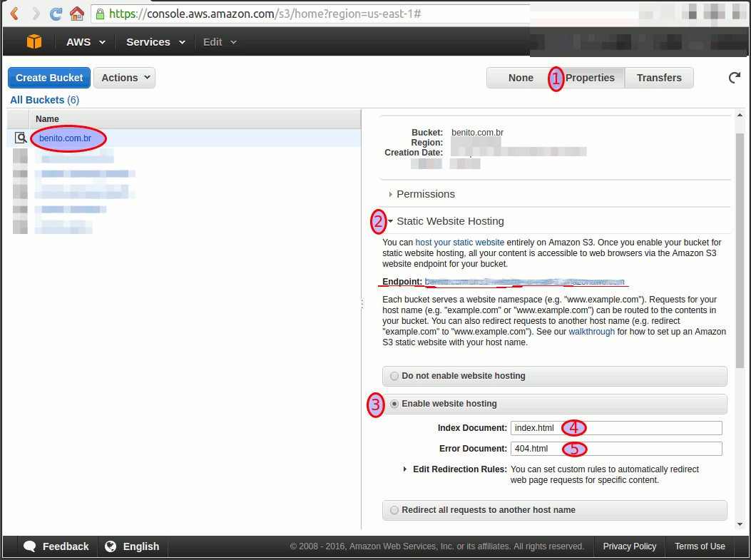Switch to the Transfers tab
The image size is (751, 560).
point(659,78)
